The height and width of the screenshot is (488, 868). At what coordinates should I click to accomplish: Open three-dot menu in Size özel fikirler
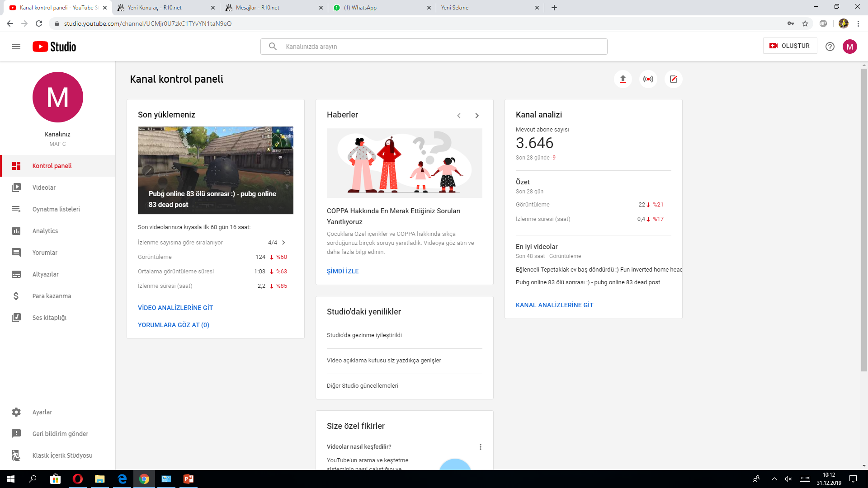point(481,447)
